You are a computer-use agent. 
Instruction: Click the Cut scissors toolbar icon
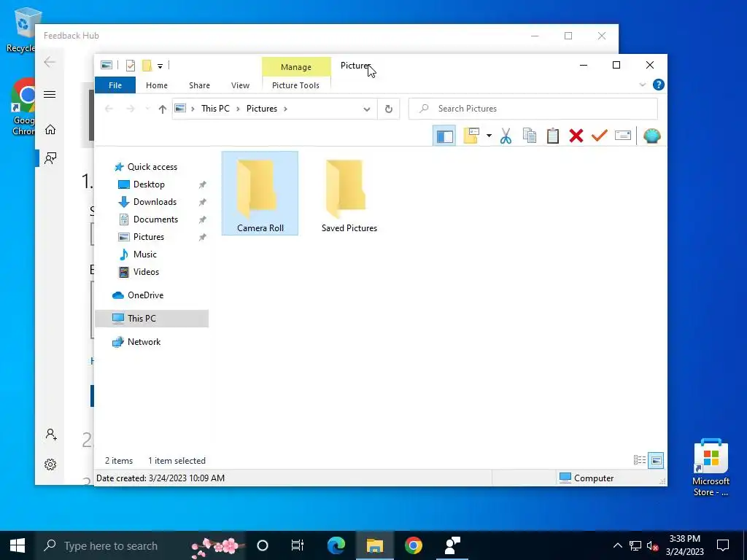pos(506,136)
